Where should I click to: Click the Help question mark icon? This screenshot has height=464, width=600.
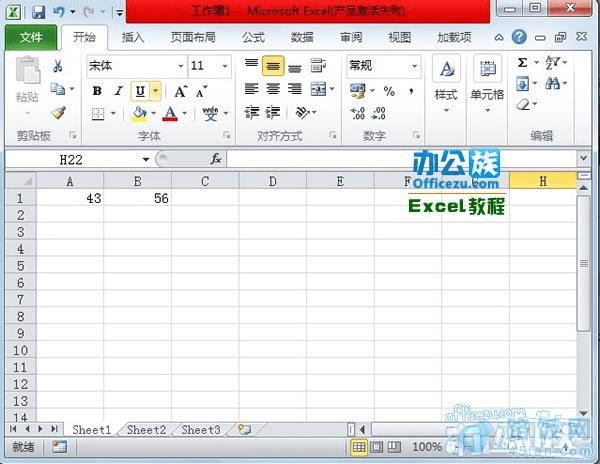[x=519, y=37]
